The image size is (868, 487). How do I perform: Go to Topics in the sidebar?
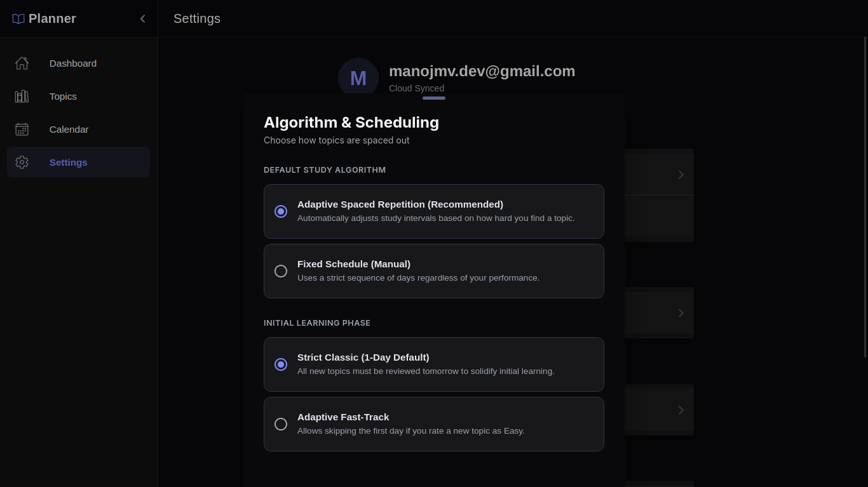pos(78,96)
